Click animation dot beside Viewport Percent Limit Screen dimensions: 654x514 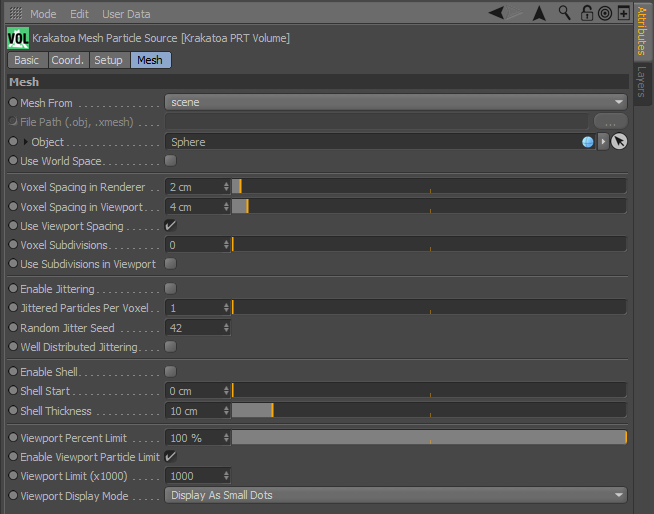click(13, 438)
